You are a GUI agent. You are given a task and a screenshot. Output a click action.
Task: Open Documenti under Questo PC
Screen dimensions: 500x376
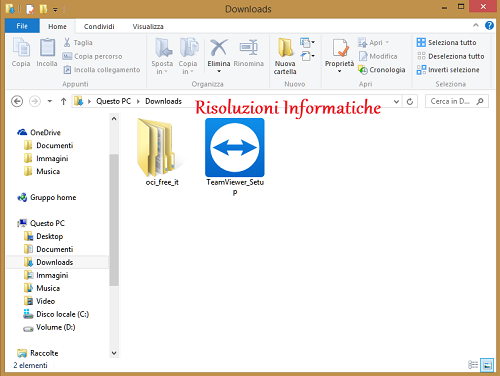pyautogui.click(x=49, y=249)
